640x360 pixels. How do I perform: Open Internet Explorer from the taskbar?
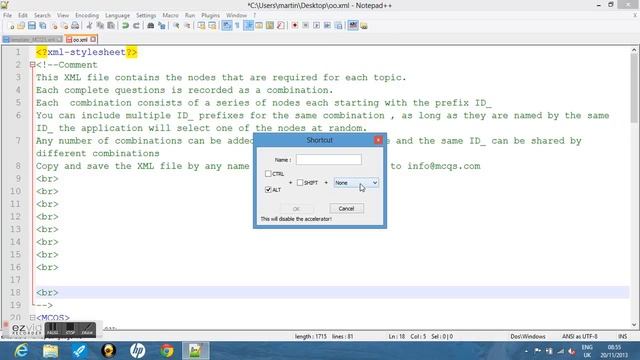click(21, 351)
